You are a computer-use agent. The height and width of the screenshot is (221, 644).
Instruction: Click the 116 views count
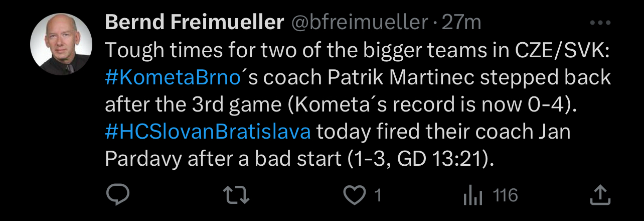(506, 195)
